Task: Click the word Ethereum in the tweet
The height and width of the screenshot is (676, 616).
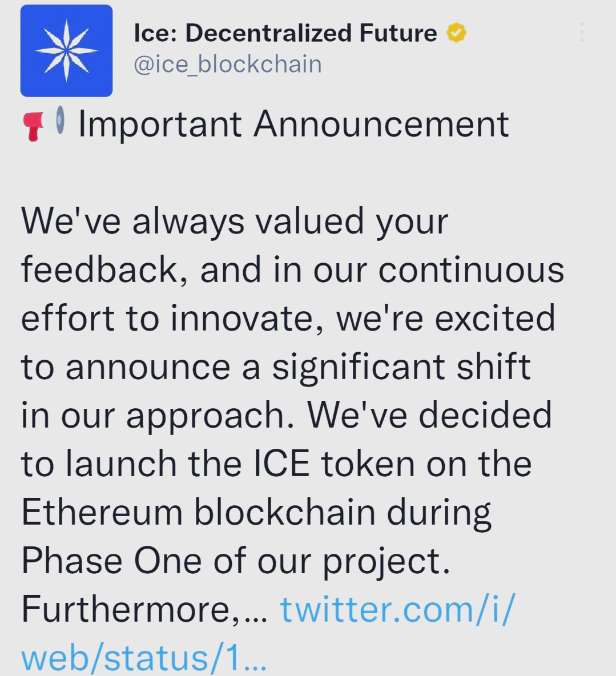Action: pos(102,512)
